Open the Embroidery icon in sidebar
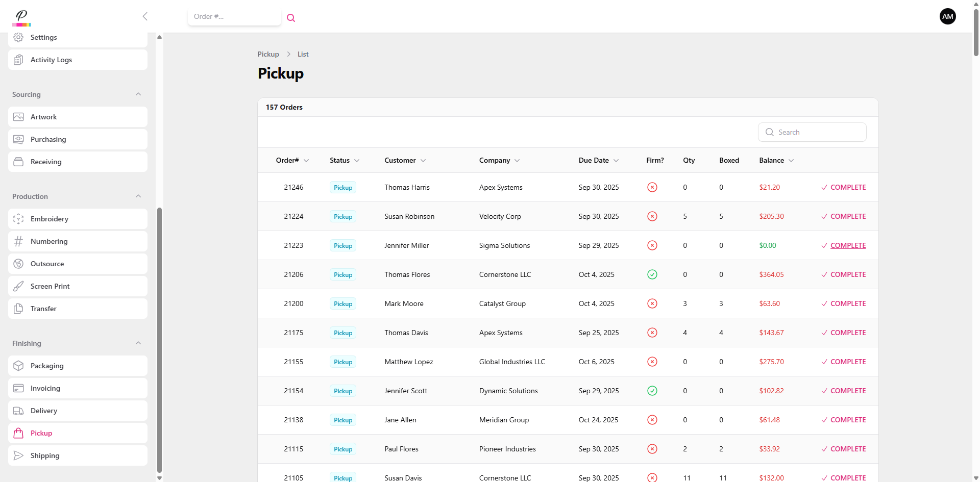The image size is (980, 482). [18, 219]
